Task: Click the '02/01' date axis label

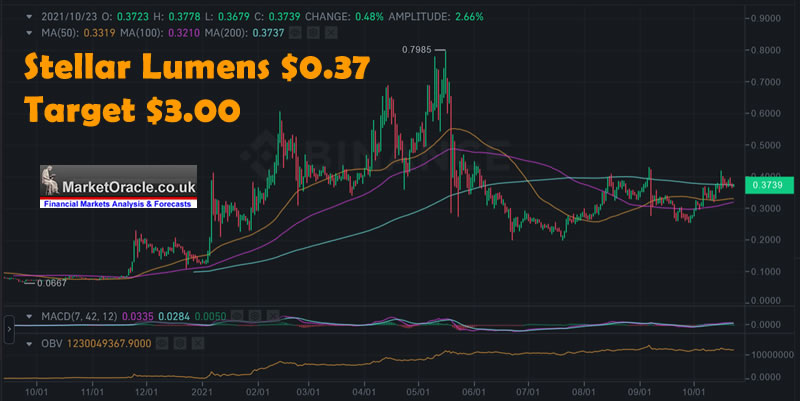Action: 258,392
